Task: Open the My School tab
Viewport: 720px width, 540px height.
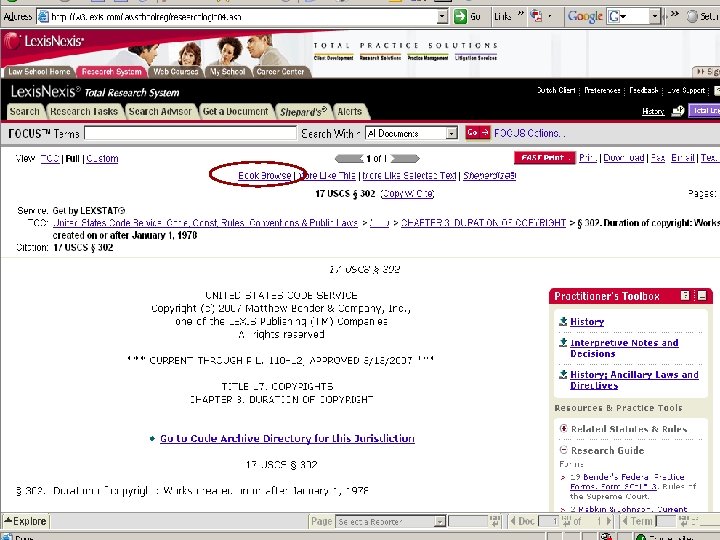Action: (227, 72)
